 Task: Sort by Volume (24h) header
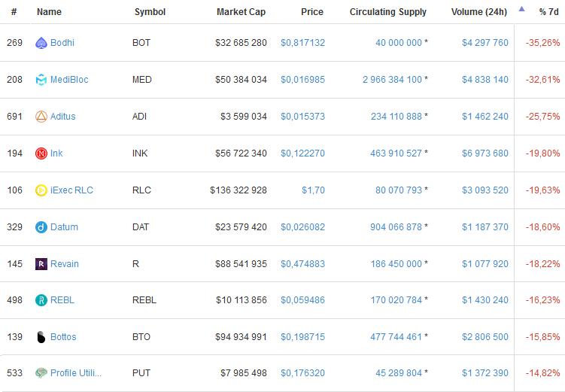pyautogui.click(x=479, y=12)
